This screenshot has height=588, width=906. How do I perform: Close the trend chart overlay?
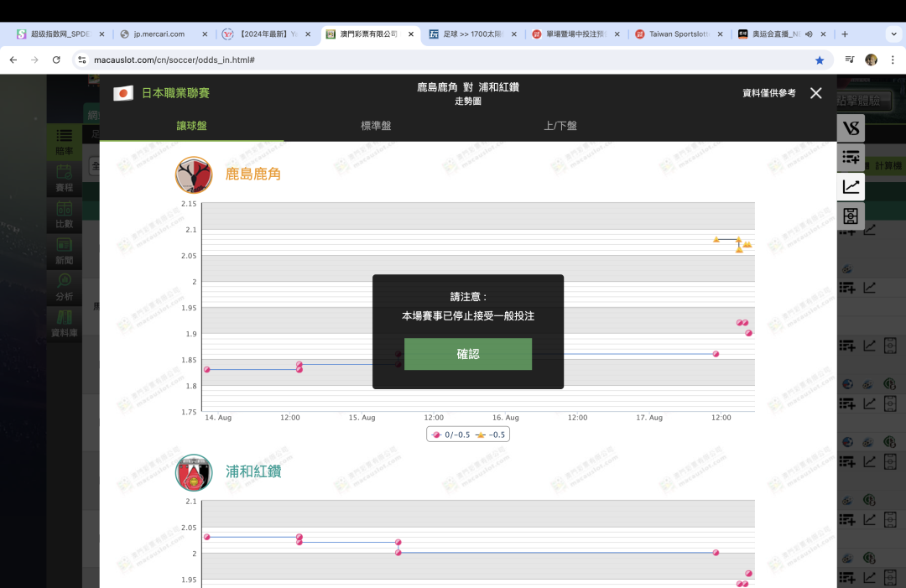pyautogui.click(x=815, y=93)
